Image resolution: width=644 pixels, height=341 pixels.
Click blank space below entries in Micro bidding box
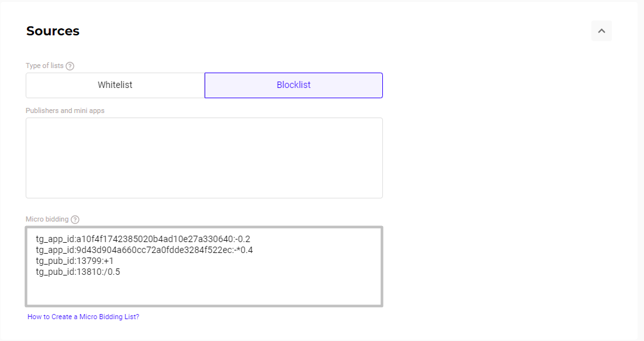click(x=204, y=291)
